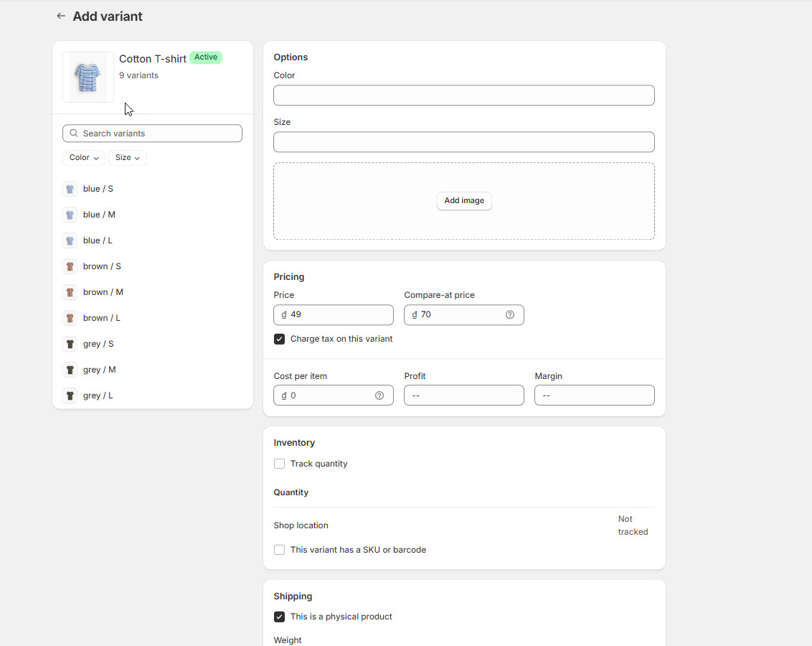The height and width of the screenshot is (646, 812).
Task: Click the brown / M variant thumbnail icon
Action: (70, 293)
